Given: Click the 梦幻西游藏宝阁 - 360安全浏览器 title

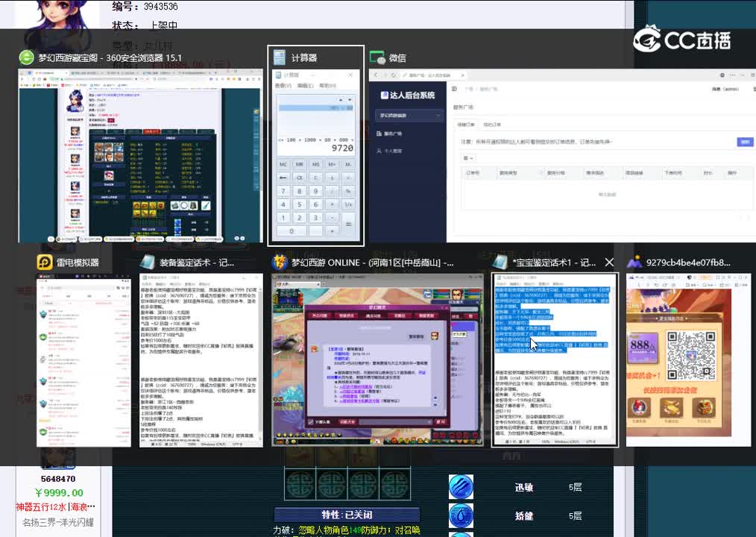Looking at the screenshot, I should coord(110,58).
